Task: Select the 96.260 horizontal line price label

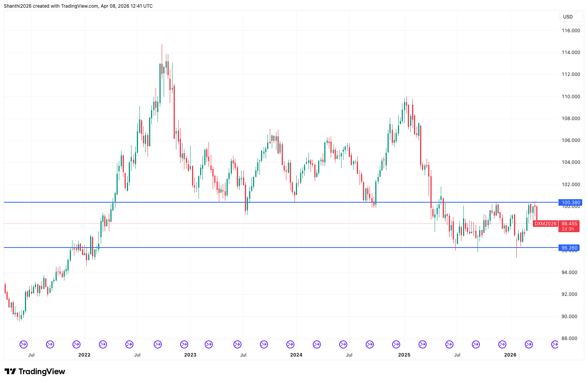Action: coord(569,248)
